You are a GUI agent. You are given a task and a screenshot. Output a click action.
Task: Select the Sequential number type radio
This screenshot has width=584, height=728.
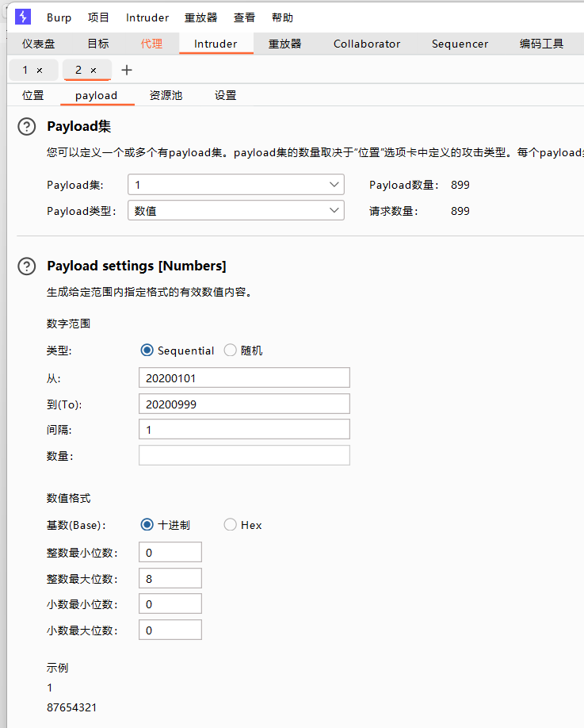pos(147,350)
